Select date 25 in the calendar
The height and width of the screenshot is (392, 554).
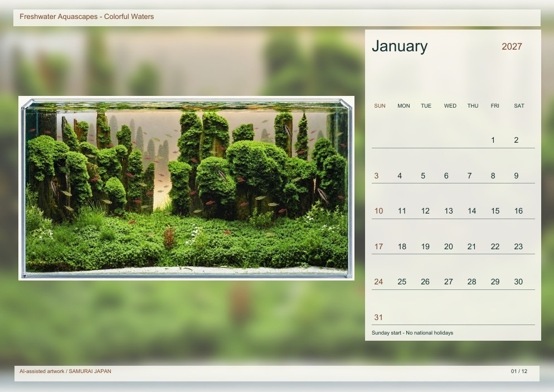pos(402,282)
